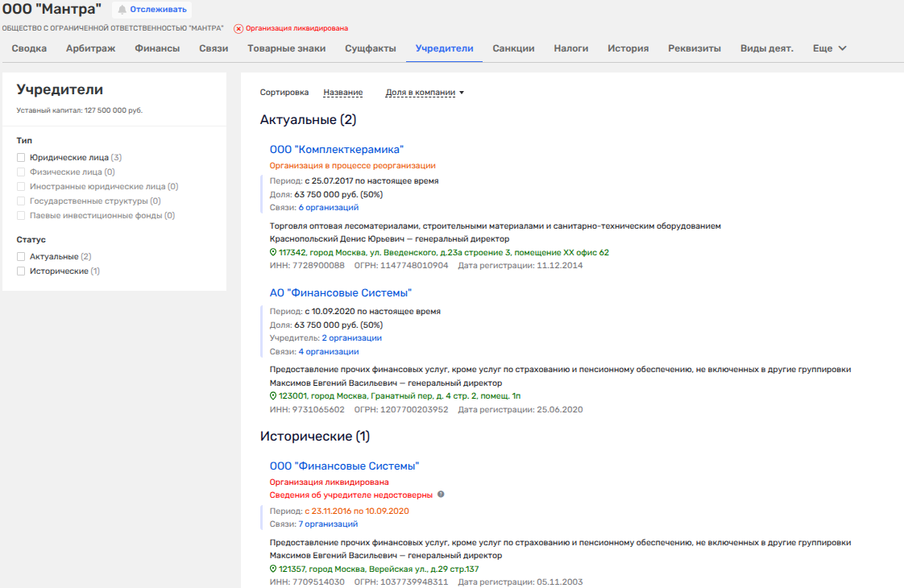Switch to the Арбитраж tab

[x=90, y=48]
